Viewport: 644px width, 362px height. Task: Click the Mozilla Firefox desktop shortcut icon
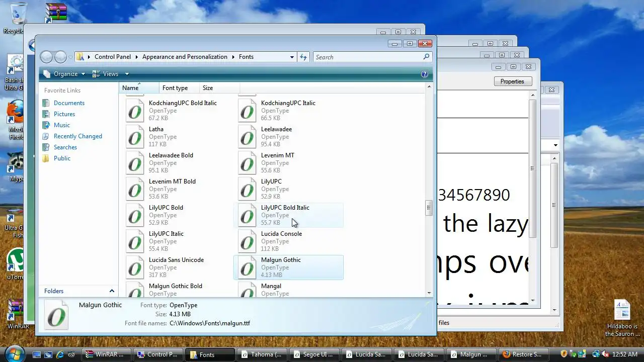coord(16,112)
